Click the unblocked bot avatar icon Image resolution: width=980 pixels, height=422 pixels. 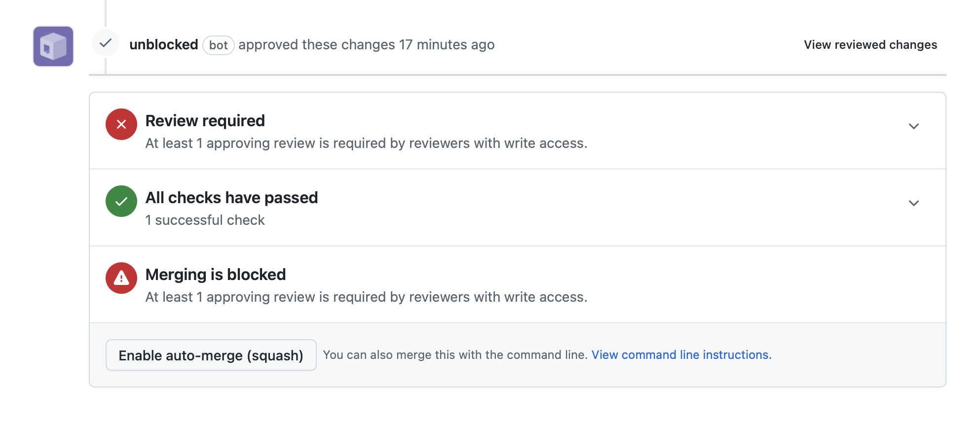pos(53,46)
